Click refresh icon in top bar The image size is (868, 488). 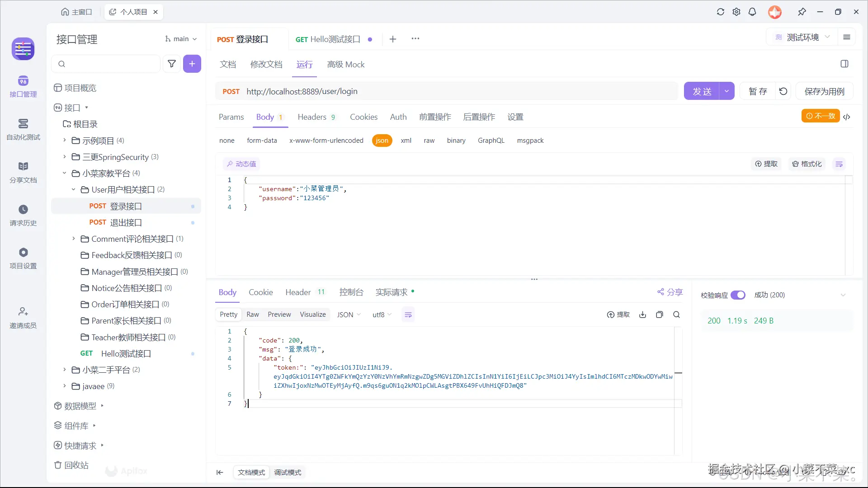(x=721, y=12)
